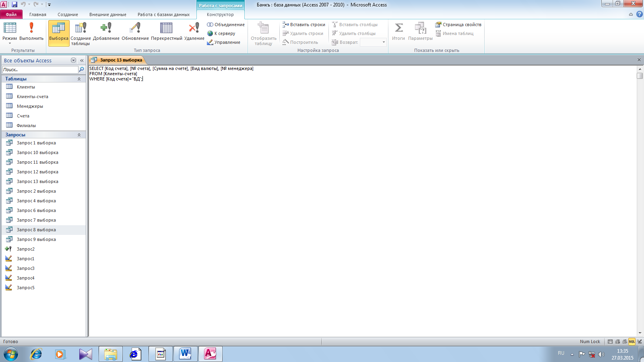Run query with Выполнить button

[x=31, y=31]
